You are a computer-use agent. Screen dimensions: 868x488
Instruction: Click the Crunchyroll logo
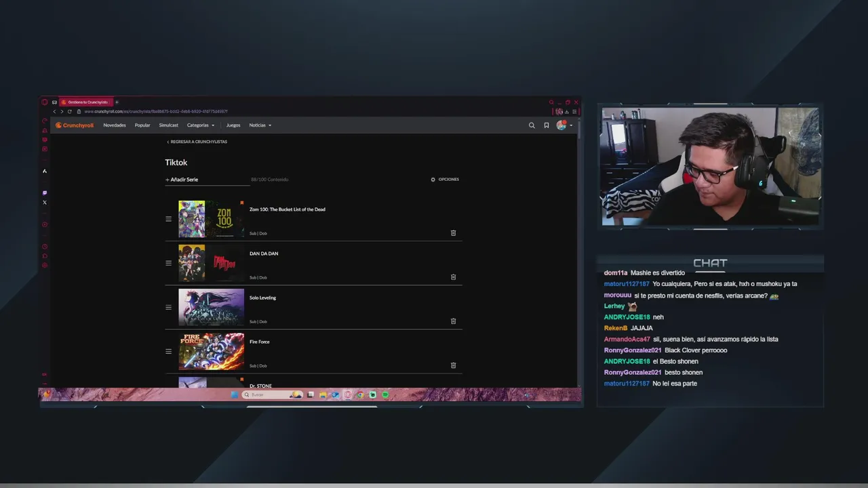pyautogui.click(x=75, y=125)
